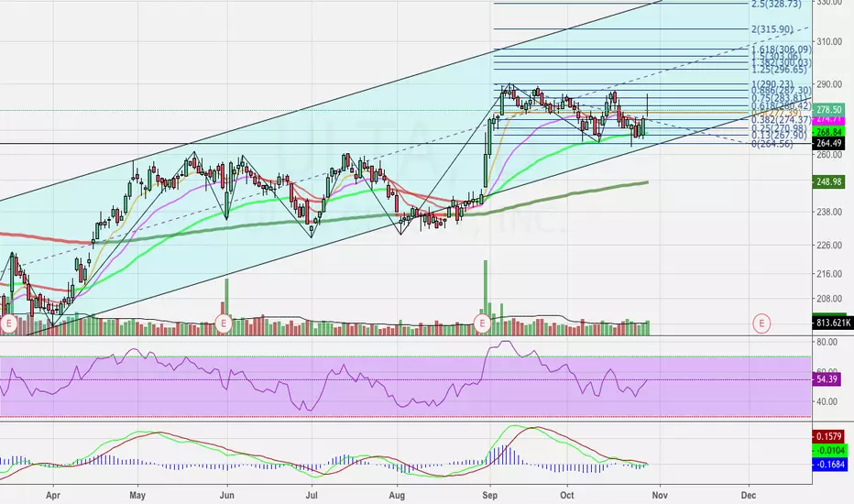Select the 278.50 current price label

[828, 110]
